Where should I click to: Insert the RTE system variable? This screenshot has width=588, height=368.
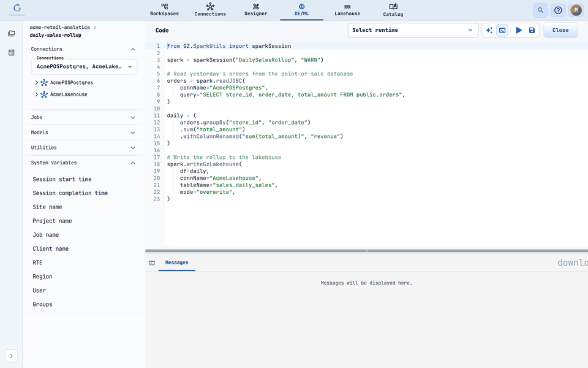37,263
